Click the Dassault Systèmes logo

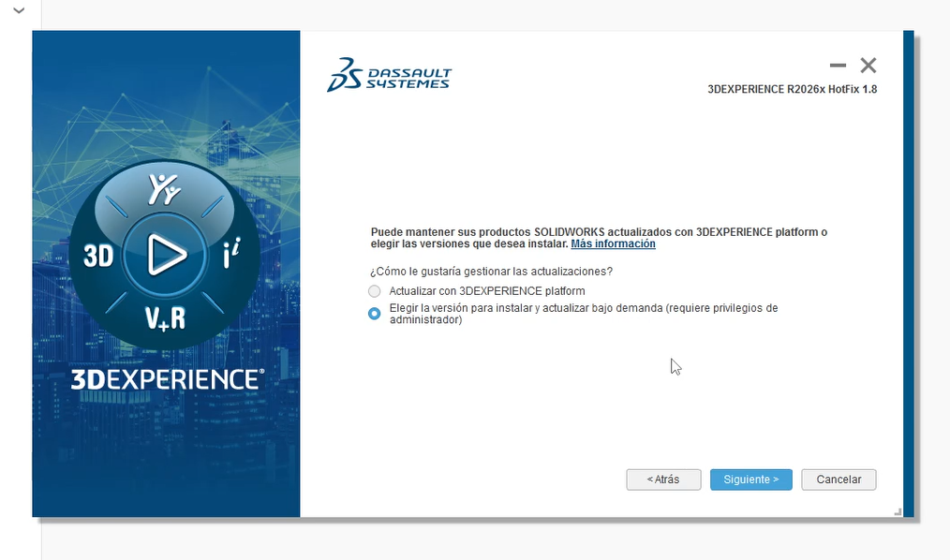(389, 75)
